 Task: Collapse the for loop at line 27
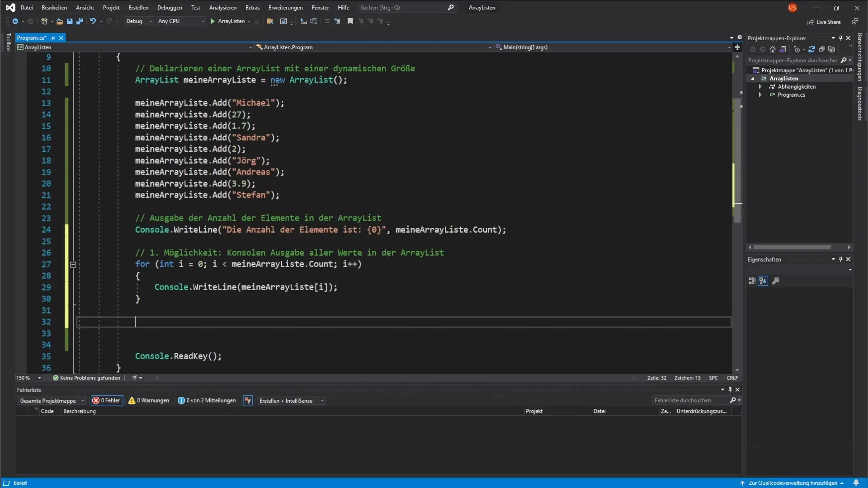click(73, 265)
